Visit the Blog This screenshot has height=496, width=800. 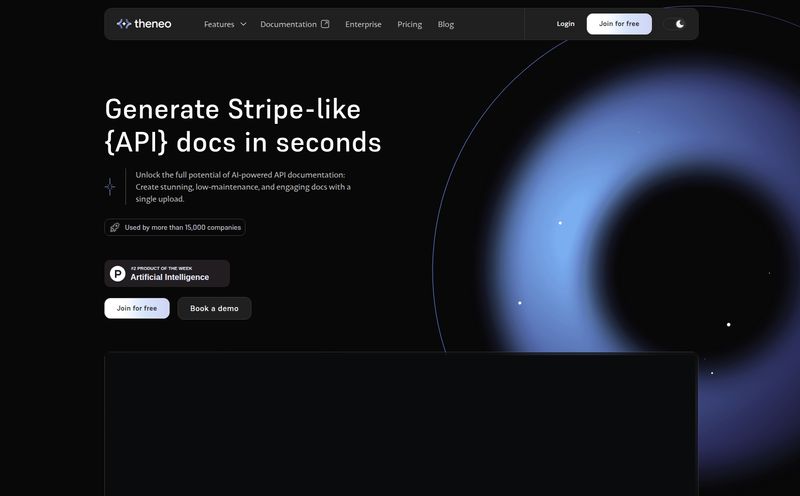click(x=445, y=24)
